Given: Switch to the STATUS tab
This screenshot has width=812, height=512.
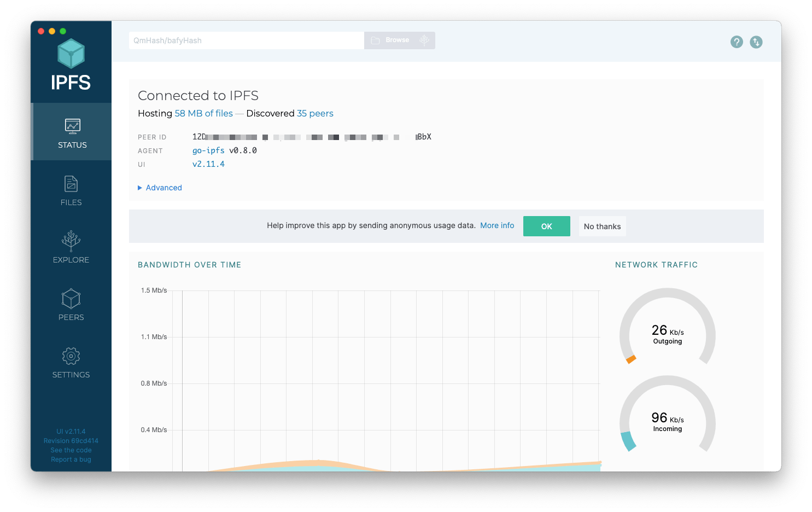Looking at the screenshot, I should [x=71, y=134].
